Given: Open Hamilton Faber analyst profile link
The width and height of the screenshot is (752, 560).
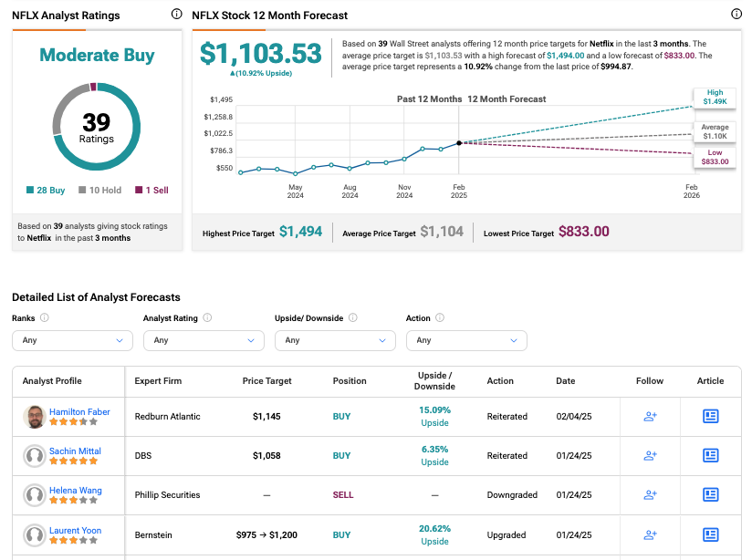Looking at the screenshot, I should click(79, 411).
